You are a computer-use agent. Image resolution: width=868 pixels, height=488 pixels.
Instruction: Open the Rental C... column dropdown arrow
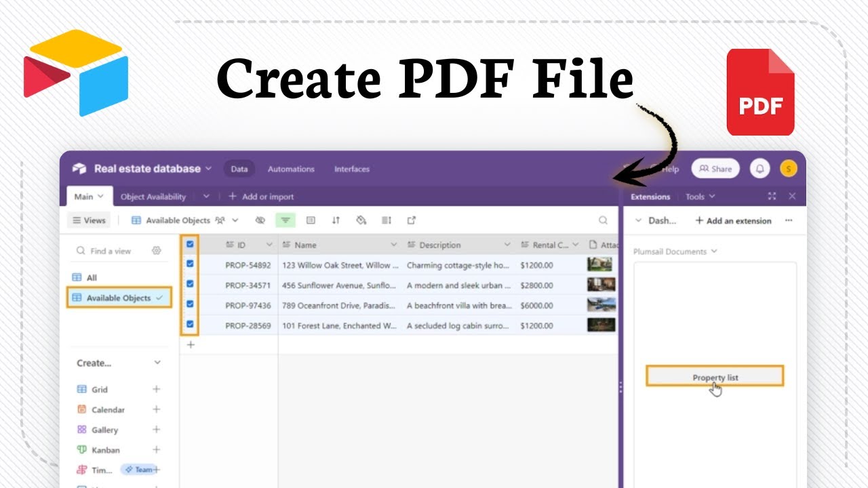click(x=576, y=245)
